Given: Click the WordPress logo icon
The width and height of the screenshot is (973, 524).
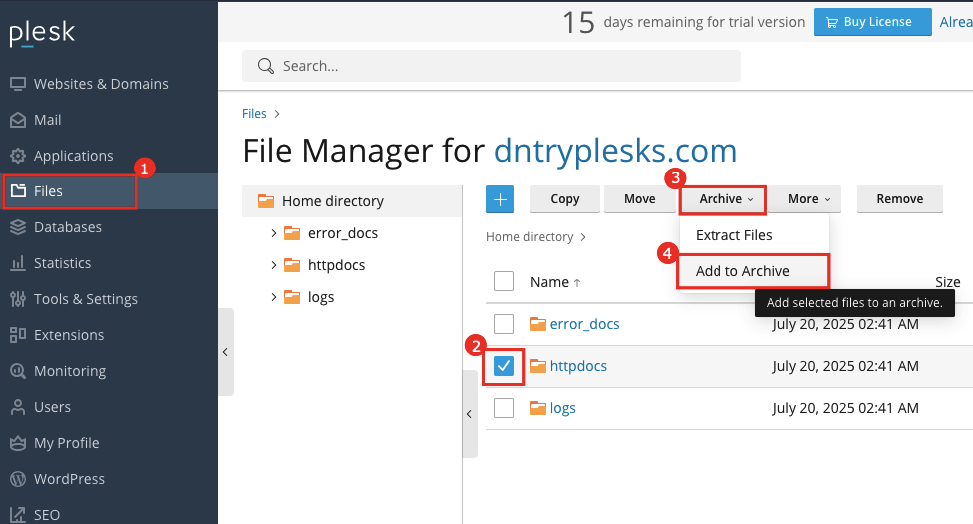Looking at the screenshot, I should point(18,479).
